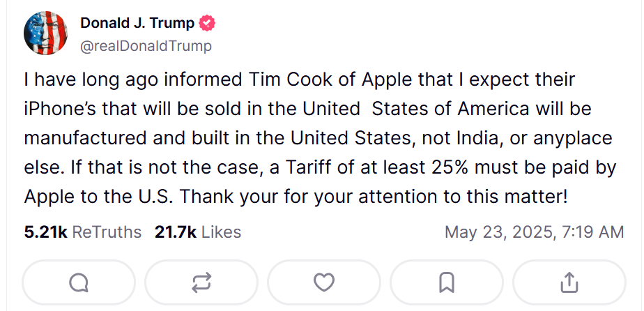View the 21.7k Likes list
This screenshot has width=644, height=311.
[x=198, y=232]
